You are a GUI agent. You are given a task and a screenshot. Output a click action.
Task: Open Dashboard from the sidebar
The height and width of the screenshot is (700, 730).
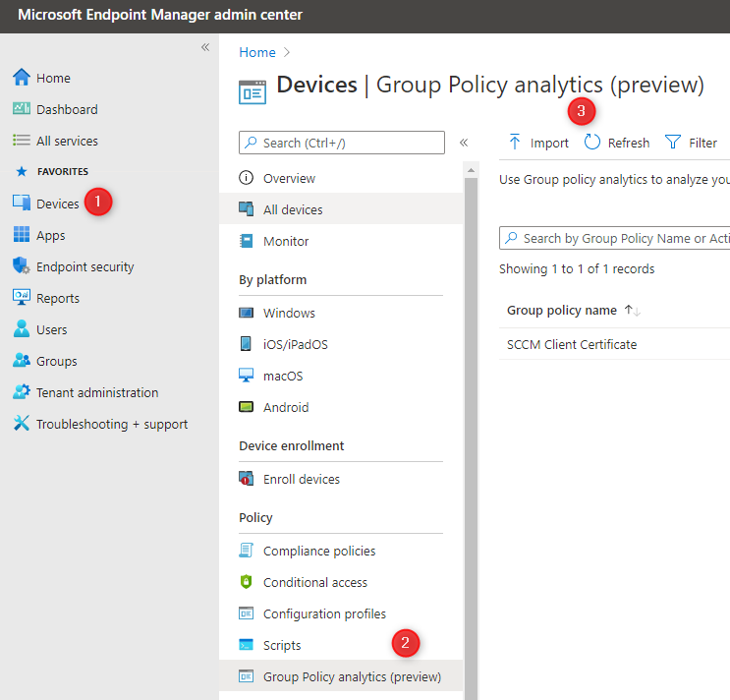(x=67, y=109)
